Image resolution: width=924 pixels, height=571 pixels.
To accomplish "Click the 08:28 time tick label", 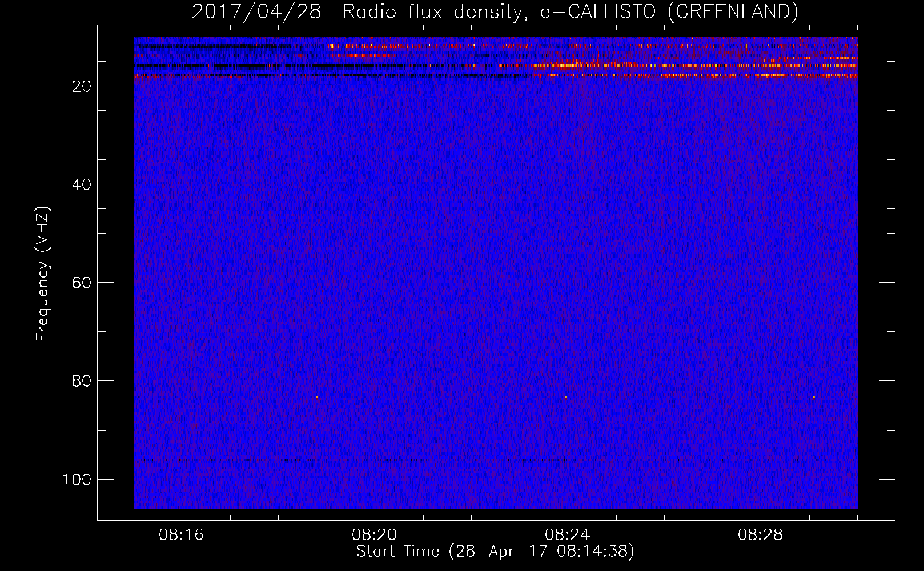I will (761, 535).
